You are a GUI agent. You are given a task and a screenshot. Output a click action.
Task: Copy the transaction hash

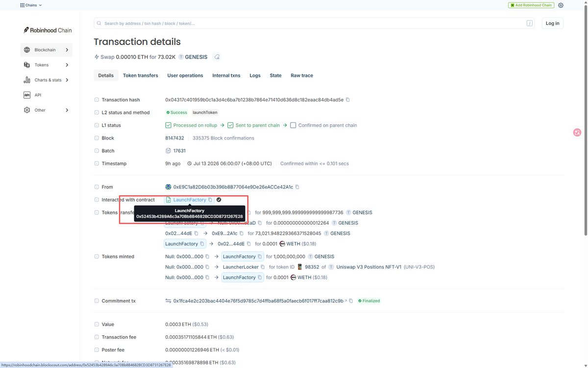[348, 100]
